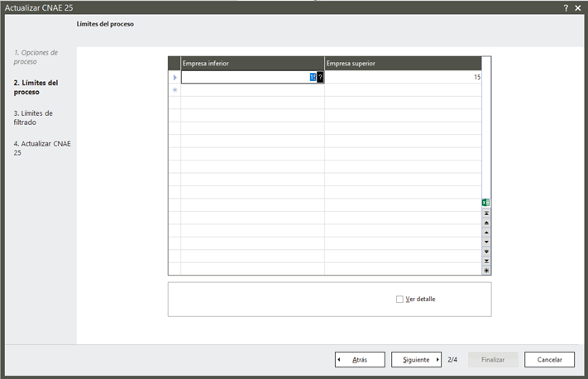
Task: Jump to last record using the bottom arrow
Action: coord(486,261)
